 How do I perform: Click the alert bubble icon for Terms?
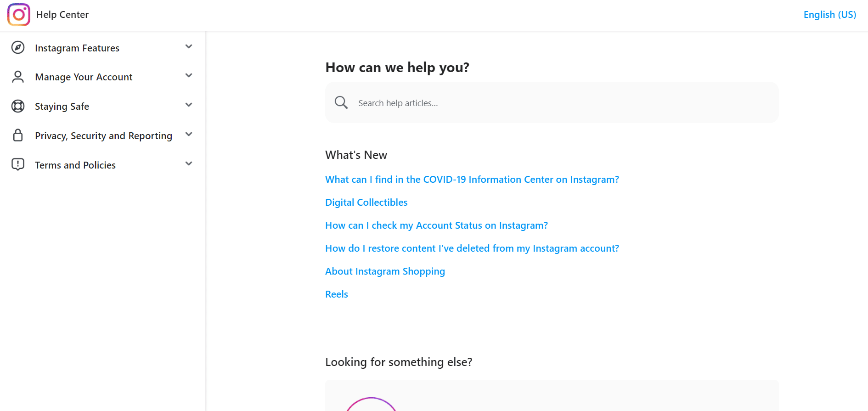(18, 164)
